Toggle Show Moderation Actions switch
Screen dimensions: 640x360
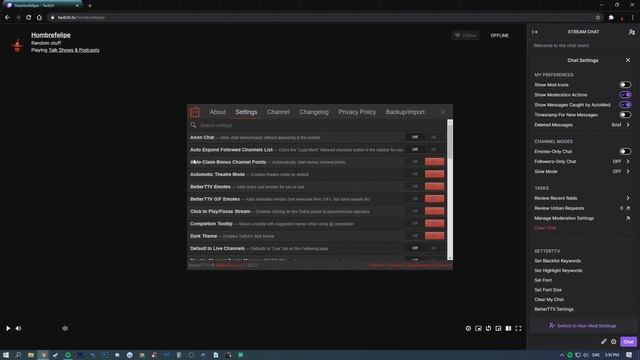tap(625, 95)
